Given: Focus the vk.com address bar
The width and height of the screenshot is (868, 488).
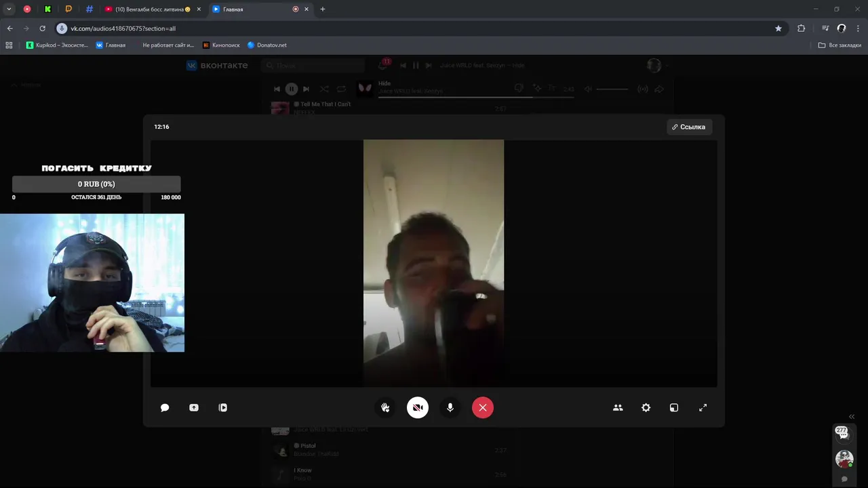Looking at the screenshot, I should pos(420,28).
